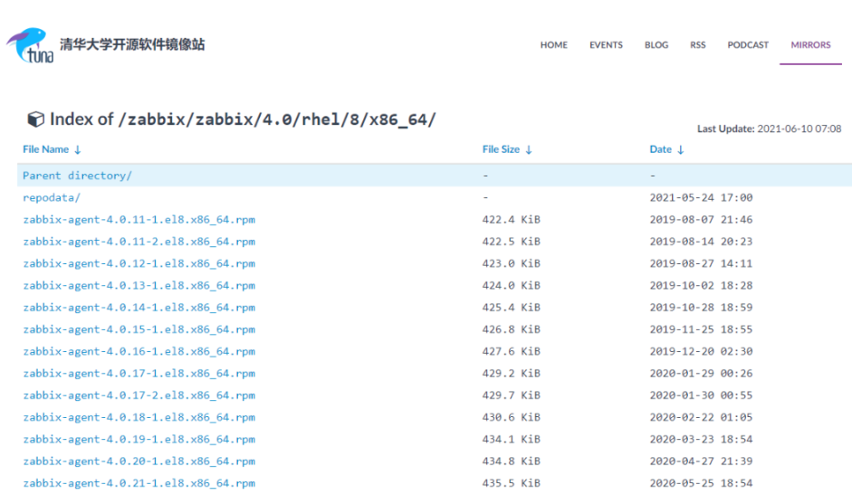Click the File Size column header
The height and width of the screenshot is (504, 852).
click(501, 149)
